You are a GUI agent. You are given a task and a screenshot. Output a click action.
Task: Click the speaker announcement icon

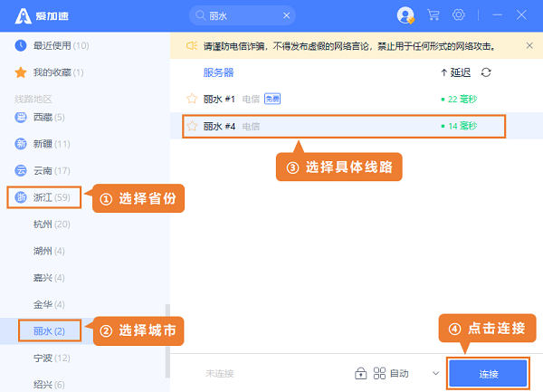[x=192, y=45]
